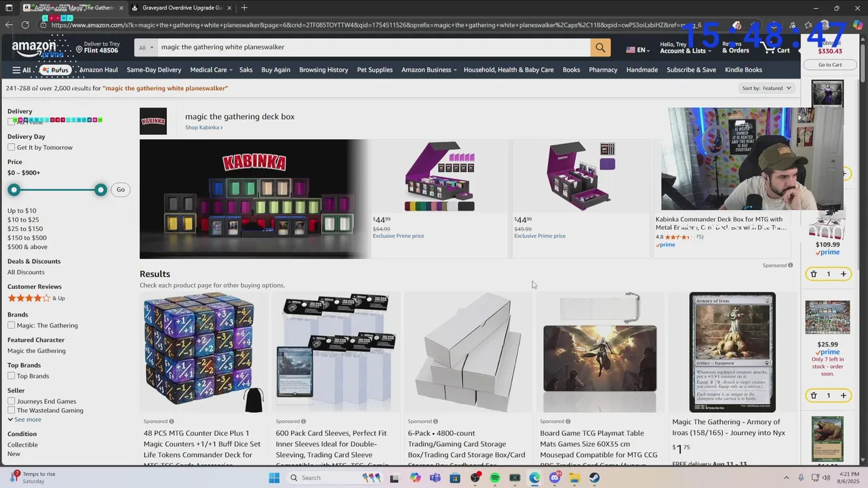Open Steam from the taskbar

595,478
